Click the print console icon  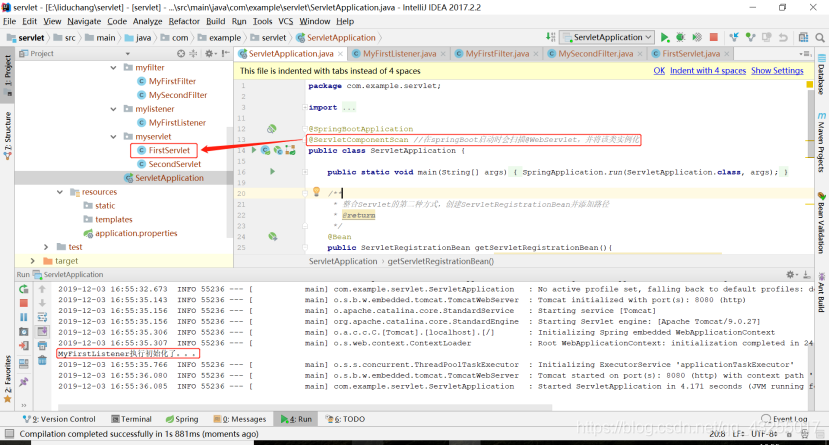42,346
